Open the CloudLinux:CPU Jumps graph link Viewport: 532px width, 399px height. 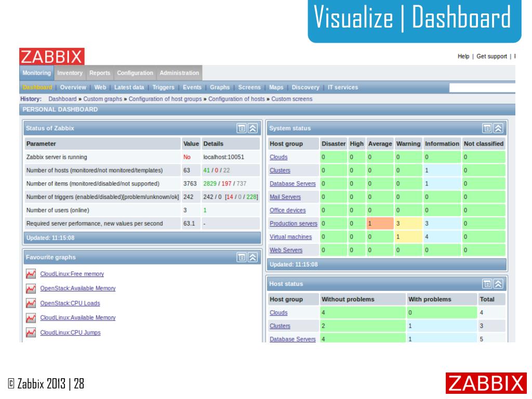click(x=70, y=332)
